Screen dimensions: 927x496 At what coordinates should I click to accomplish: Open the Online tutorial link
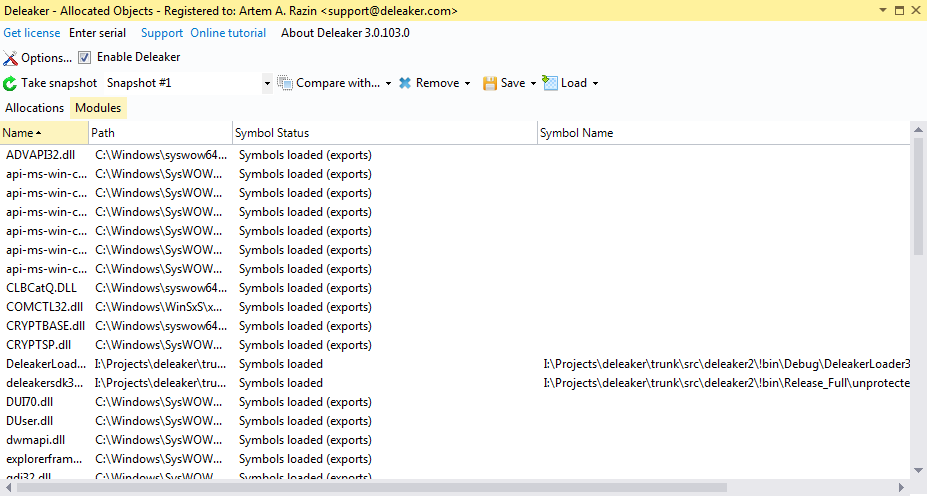[228, 33]
